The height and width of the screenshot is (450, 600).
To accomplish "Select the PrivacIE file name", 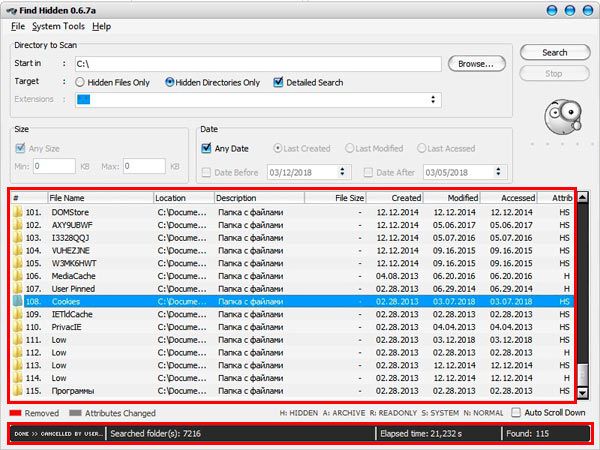I will pos(66,327).
